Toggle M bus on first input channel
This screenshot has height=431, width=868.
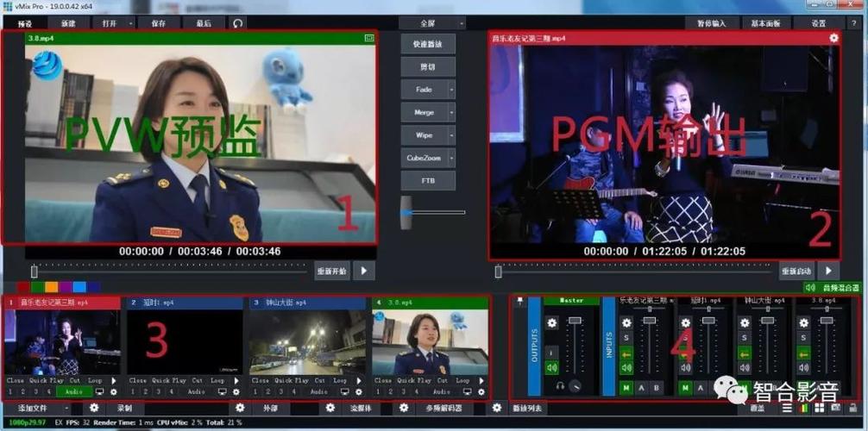coord(626,389)
